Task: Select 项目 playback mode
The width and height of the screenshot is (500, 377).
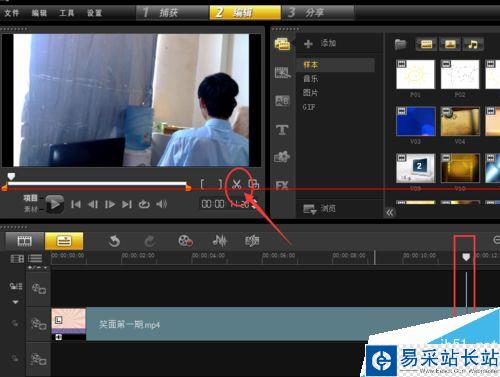Action: (x=30, y=198)
